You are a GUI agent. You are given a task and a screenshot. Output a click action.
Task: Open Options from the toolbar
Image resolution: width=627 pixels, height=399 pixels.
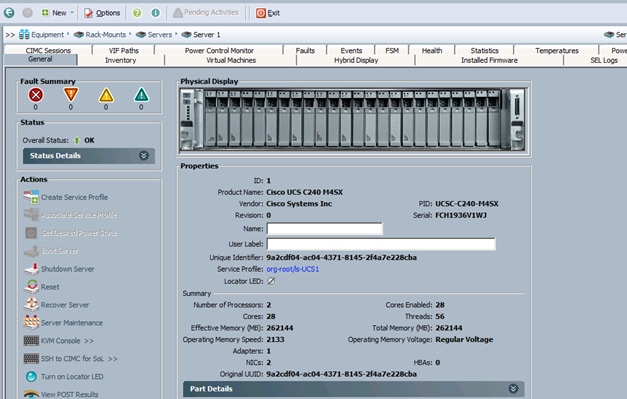pyautogui.click(x=102, y=13)
